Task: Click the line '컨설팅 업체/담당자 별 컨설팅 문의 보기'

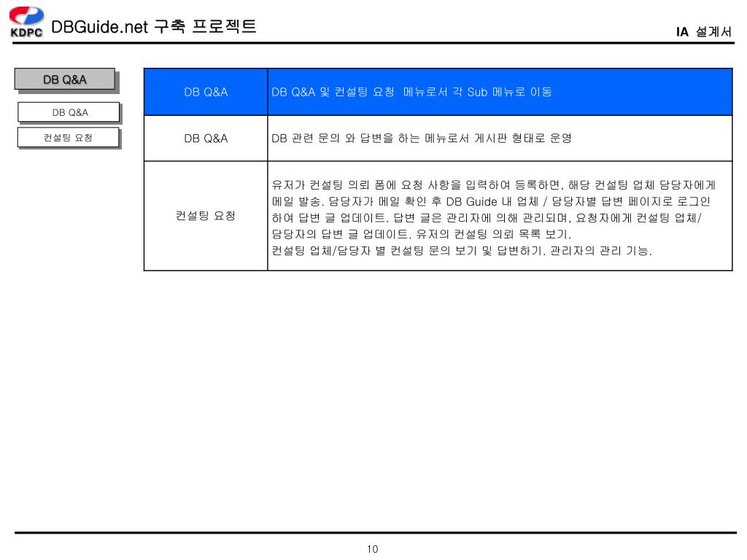Action: [462, 251]
